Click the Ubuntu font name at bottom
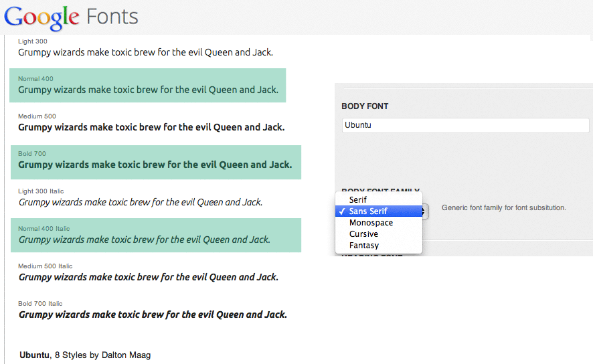 pyautogui.click(x=34, y=355)
